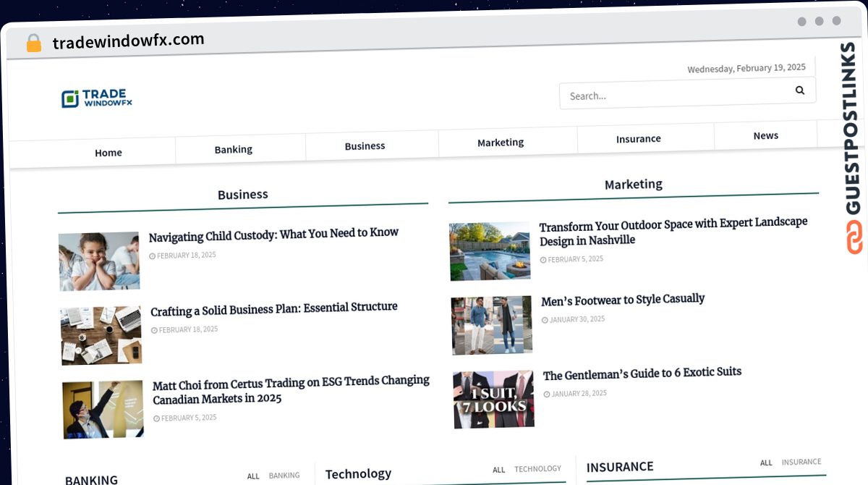The width and height of the screenshot is (868, 485).
Task: Open the Navigating Child Custody article
Action: (x=273, y=234)
